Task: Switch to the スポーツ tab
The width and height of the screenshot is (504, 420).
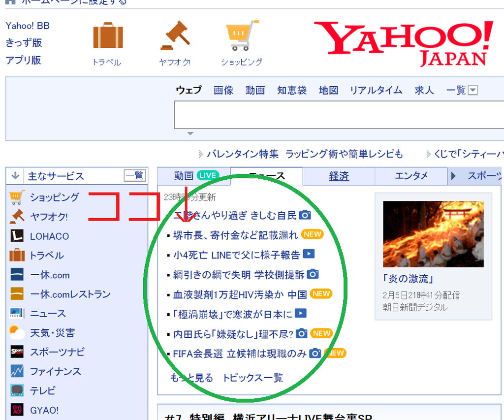Action: pos(485,176)
